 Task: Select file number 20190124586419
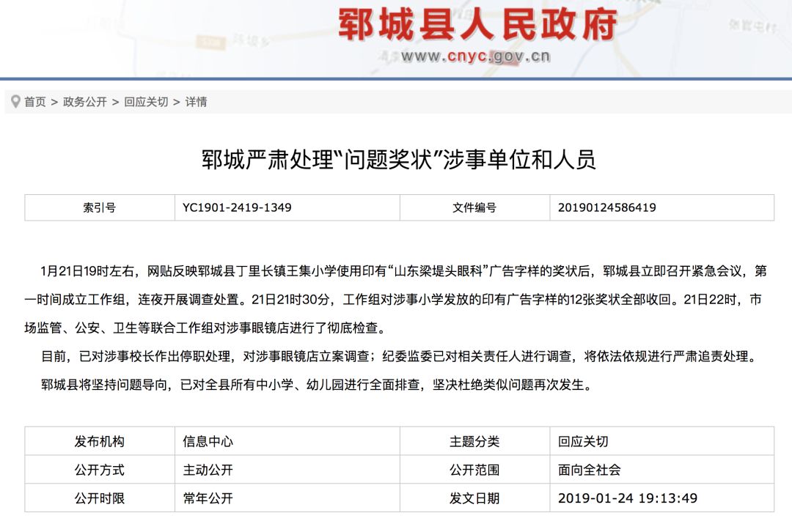point(606,207)
